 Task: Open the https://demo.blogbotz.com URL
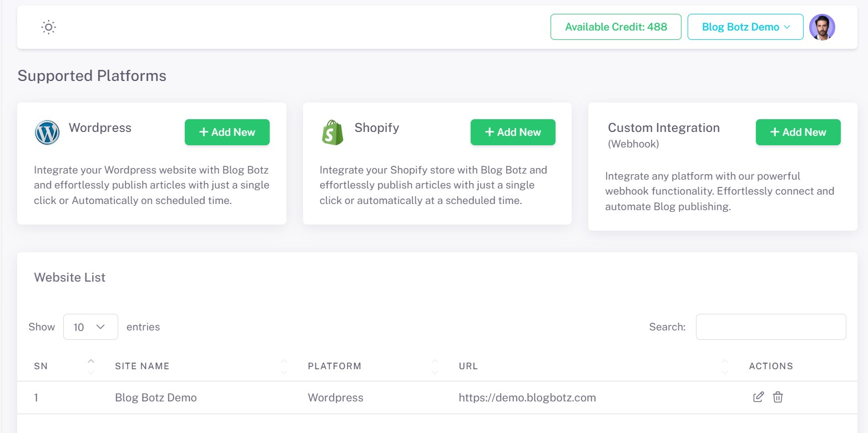click(x=527, y=398)
